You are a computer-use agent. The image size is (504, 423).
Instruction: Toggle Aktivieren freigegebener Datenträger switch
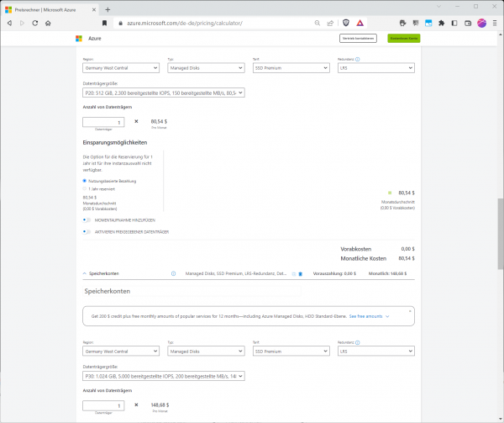click(87, 231)
